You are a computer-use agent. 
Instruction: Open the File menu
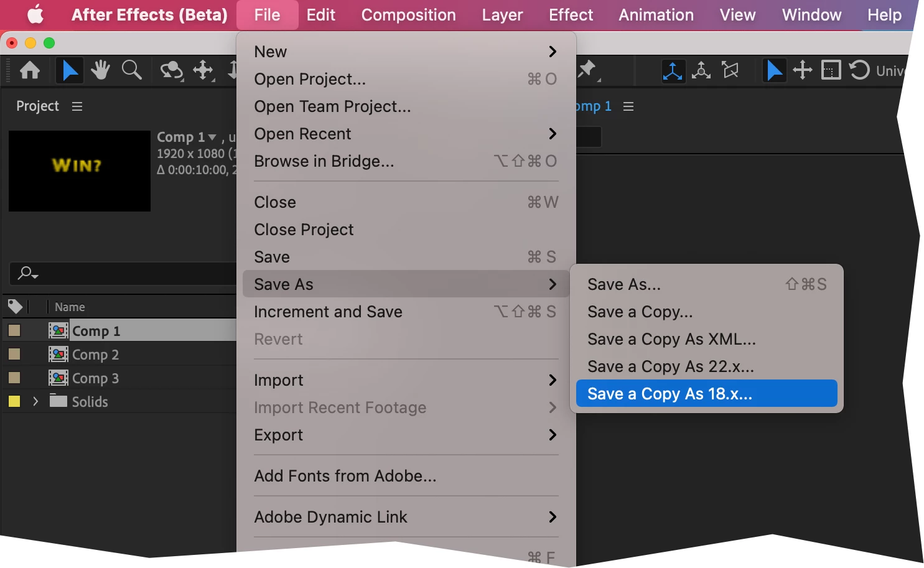pyautogui.click(x=267, y=15)
